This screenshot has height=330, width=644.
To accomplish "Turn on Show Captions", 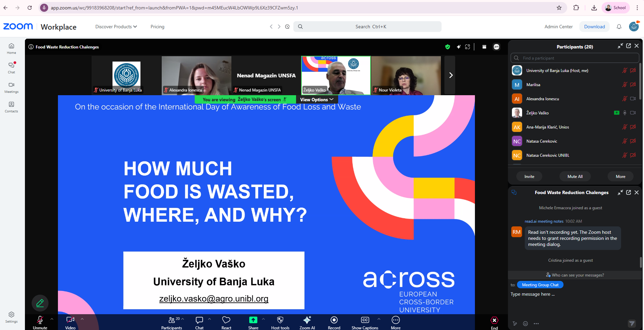I will tap(365, 322).
